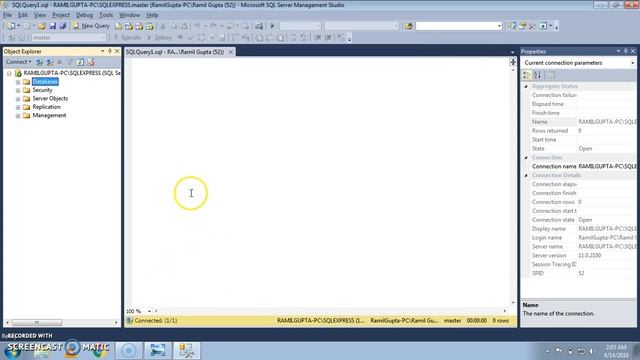
Task: Click the Object Explorer horizontal scrollbar thumb
Action: 37,322
